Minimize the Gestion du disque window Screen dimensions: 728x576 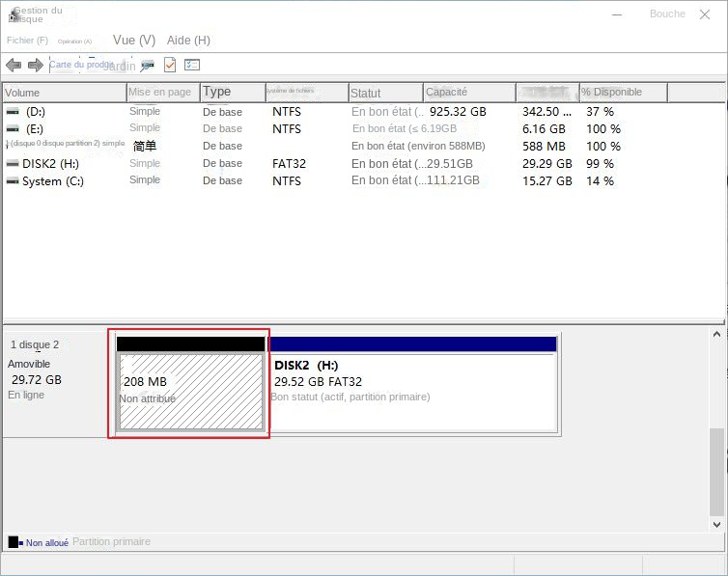(617, 14)
